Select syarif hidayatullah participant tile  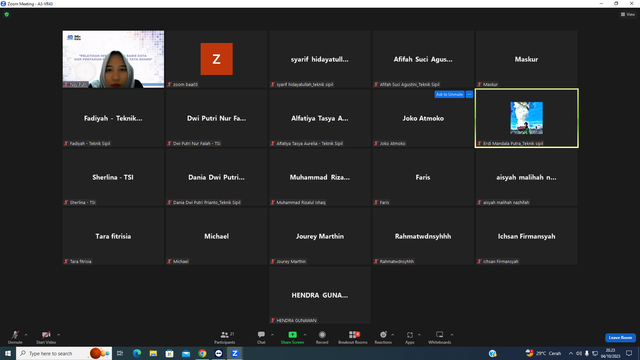point(320,59)
